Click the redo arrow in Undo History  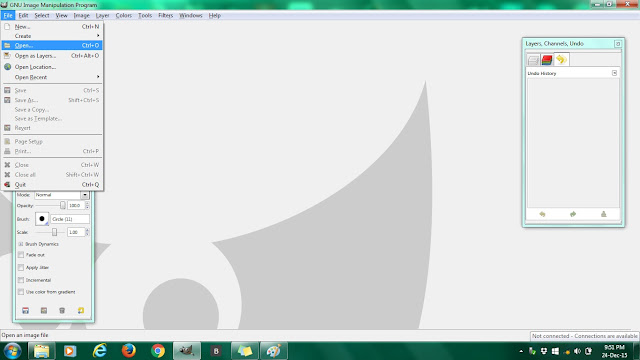pyautogui.click(x=573, y=214)
